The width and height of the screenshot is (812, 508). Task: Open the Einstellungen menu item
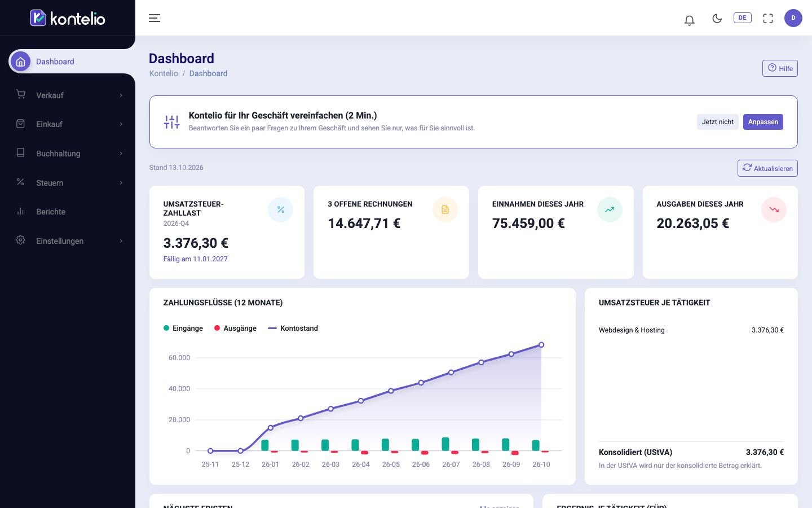pos(68,241)
